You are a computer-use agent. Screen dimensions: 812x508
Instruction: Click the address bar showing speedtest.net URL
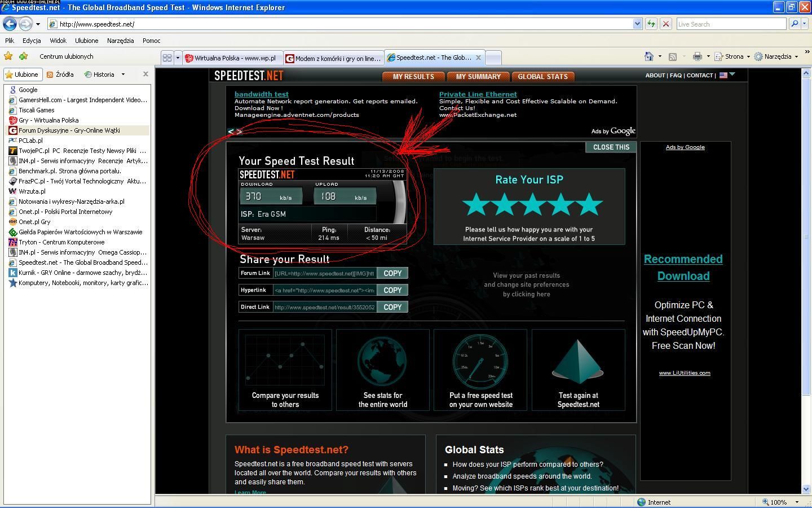[x=340, y=24]
